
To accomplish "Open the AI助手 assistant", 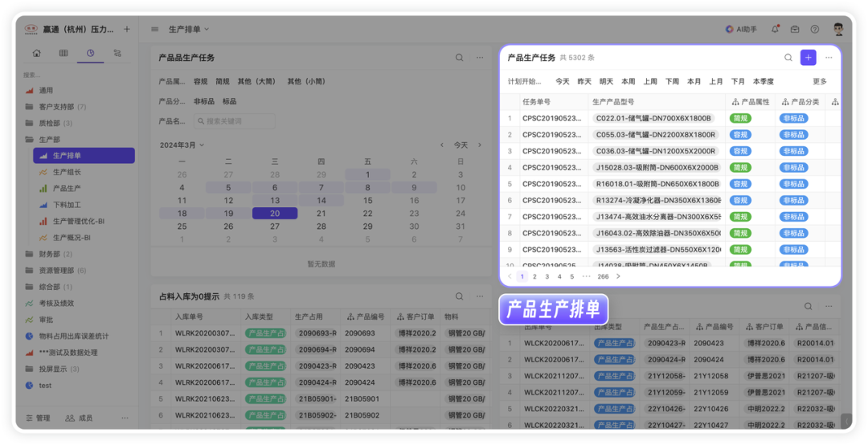I will point(741,30).
